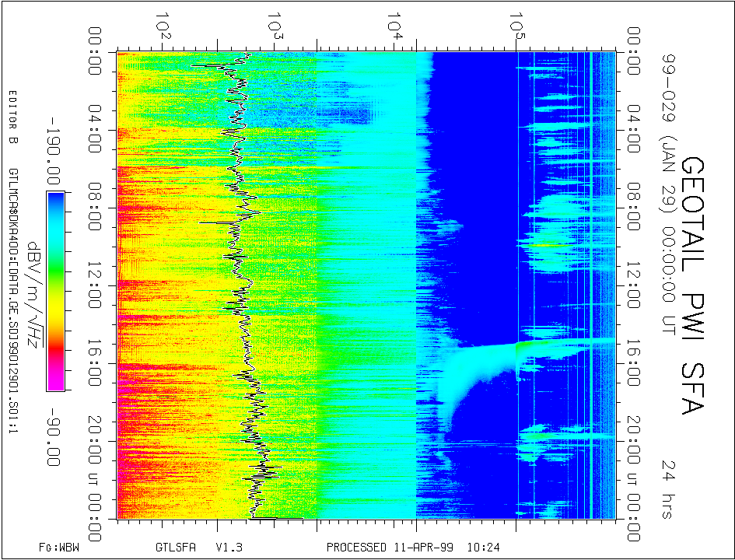Click the 20:00 label on the right time axis
Image resolution: width=735 pixels, height=560 pixels.
pyautogui.click(x=634, y=440)
